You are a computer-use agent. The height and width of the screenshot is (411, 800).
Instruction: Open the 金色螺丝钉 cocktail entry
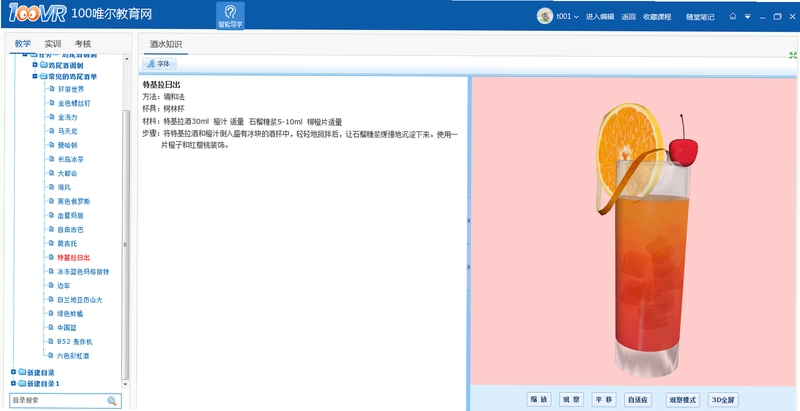pos(74,103)
